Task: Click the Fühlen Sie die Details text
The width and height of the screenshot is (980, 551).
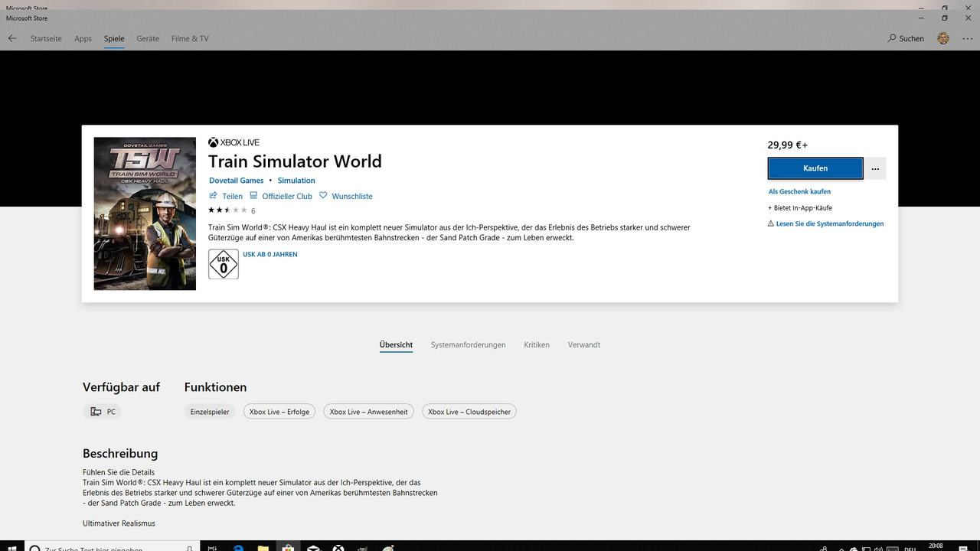Action: coord(119,472)
